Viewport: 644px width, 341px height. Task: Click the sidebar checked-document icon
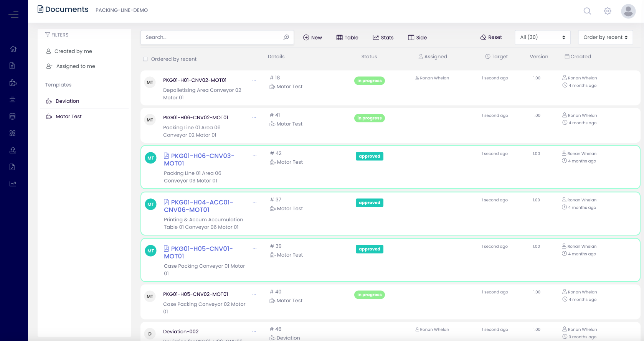(x=12, y=167)
